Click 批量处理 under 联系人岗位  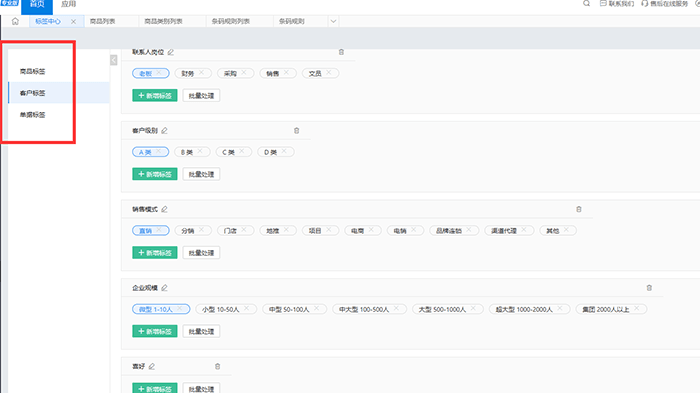(x=201, y=96)
